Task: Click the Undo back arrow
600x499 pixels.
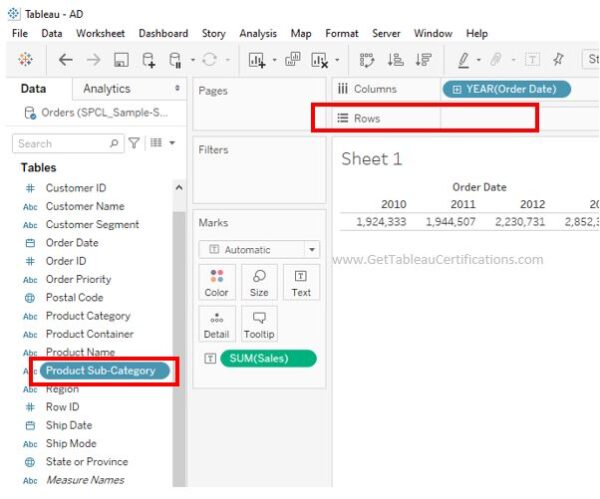Action: (65, 60)
